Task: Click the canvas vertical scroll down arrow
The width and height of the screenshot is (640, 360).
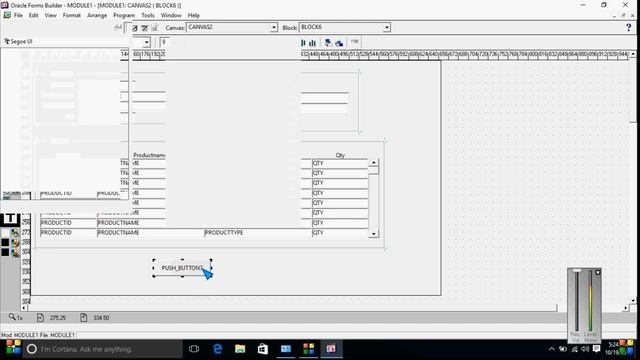Action: click(x=633, y=300)
